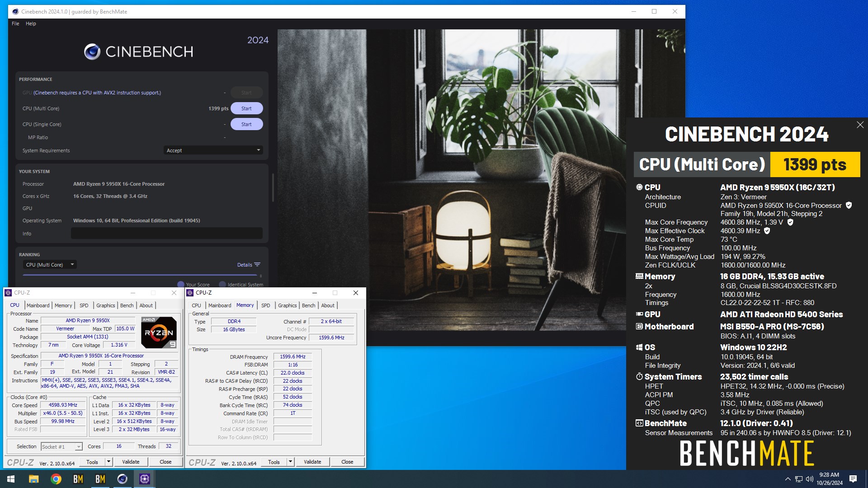Click the Cinebench sphere logo

coord(92,52)
